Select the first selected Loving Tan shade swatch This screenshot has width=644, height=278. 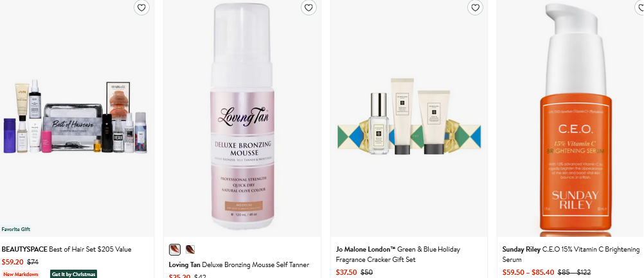tap(175, 249)
